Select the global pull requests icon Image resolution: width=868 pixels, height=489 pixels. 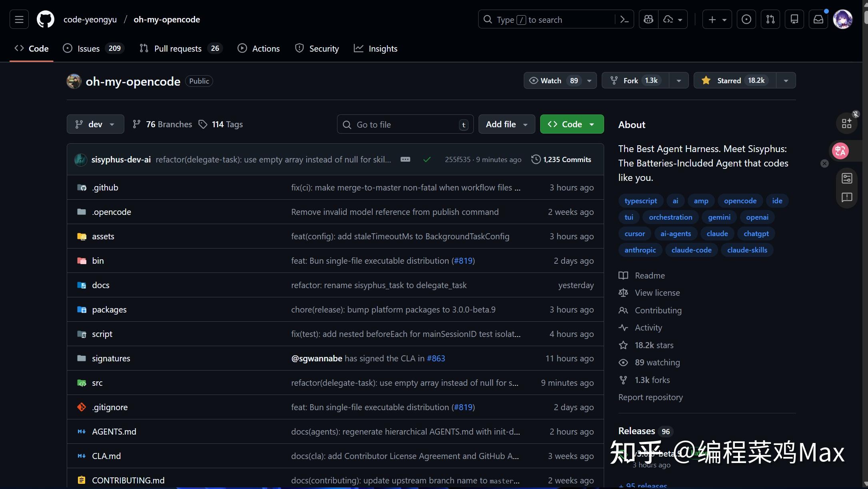pos(770,19)
